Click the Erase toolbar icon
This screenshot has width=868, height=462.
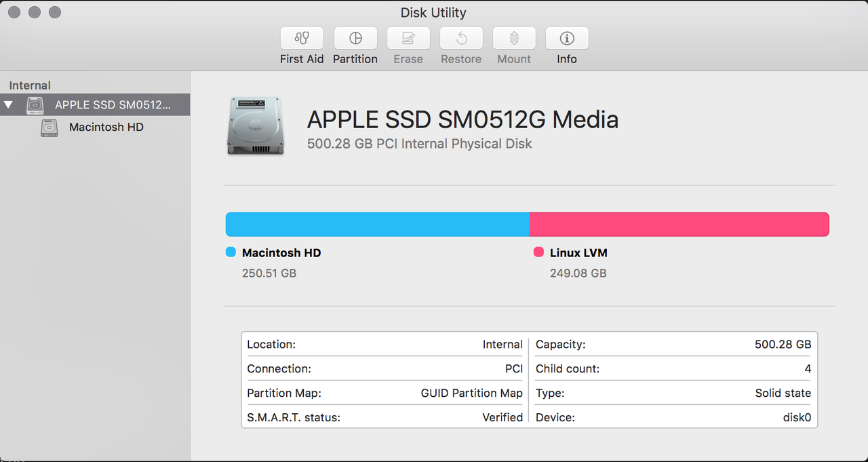pos(408,38)
